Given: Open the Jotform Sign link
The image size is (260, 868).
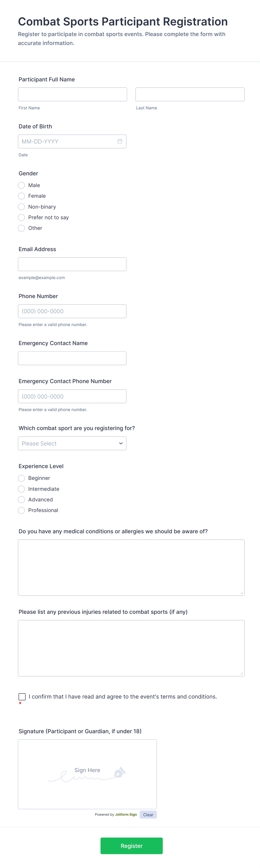Looking at the screenshot, I should [x=126, y=814].
